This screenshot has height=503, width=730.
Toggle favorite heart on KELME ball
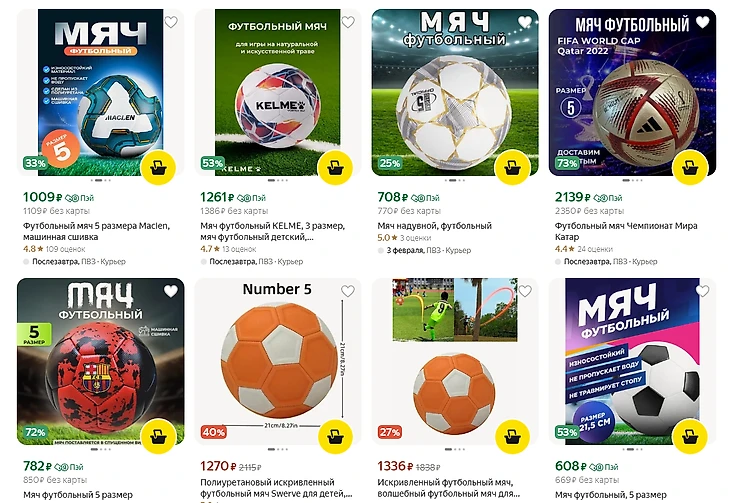[x=348, y=22]
